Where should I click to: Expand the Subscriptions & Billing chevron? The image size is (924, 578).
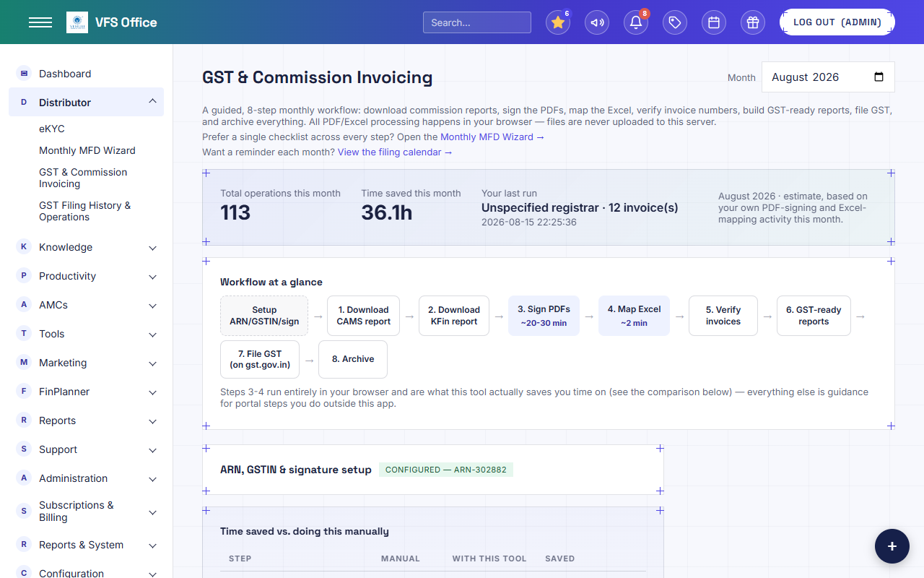coord(152,512)
